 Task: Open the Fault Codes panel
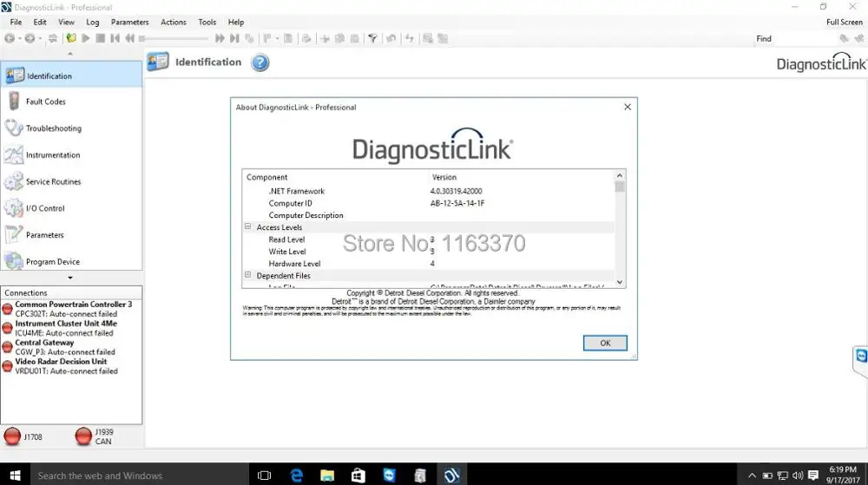click(x=71, y=102)
